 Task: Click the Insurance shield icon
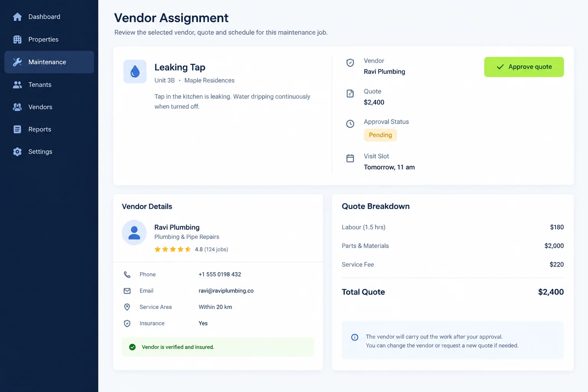click(127, 323)
